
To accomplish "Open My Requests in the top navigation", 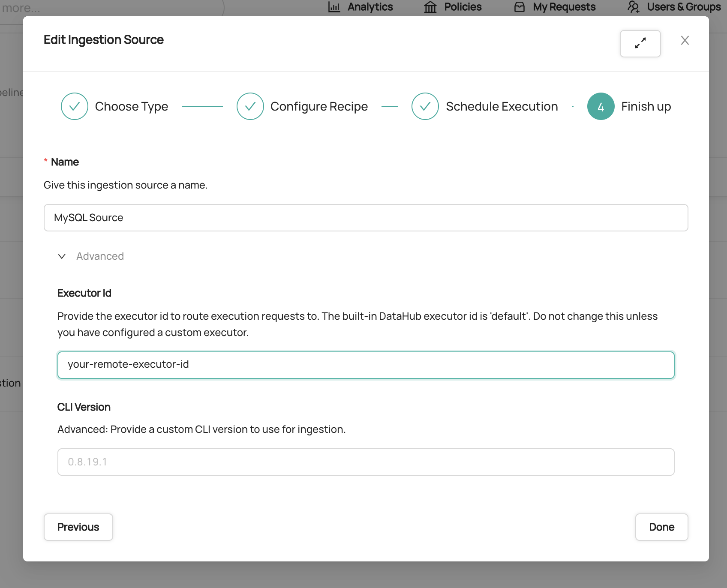I will pyautogui.click(x=564, y=7).
